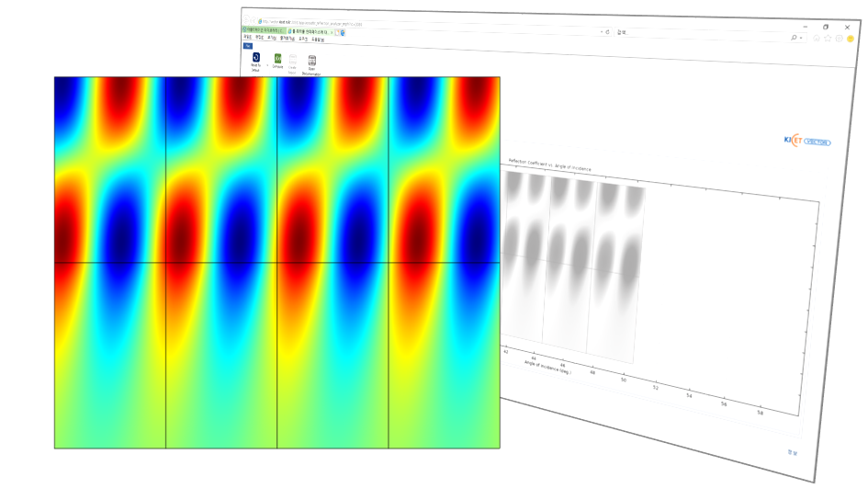Click the Favorites star icon
Screen dimensions: 868x488
[x=828, y=38]
